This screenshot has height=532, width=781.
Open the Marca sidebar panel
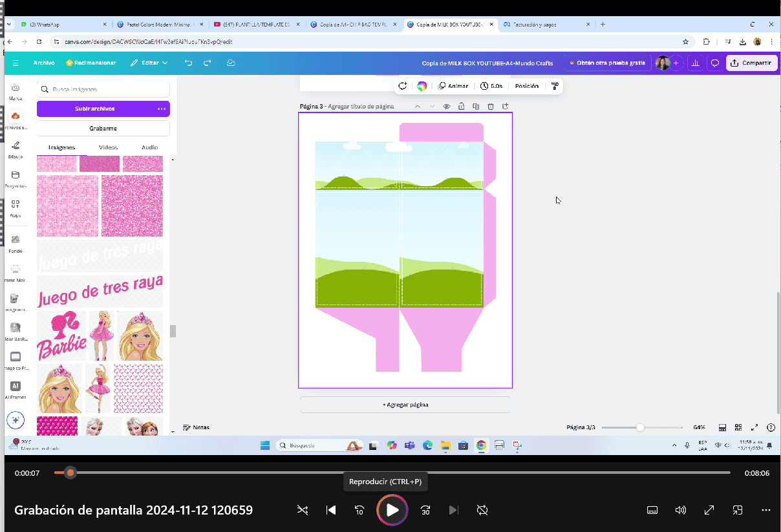click(16, 92)
